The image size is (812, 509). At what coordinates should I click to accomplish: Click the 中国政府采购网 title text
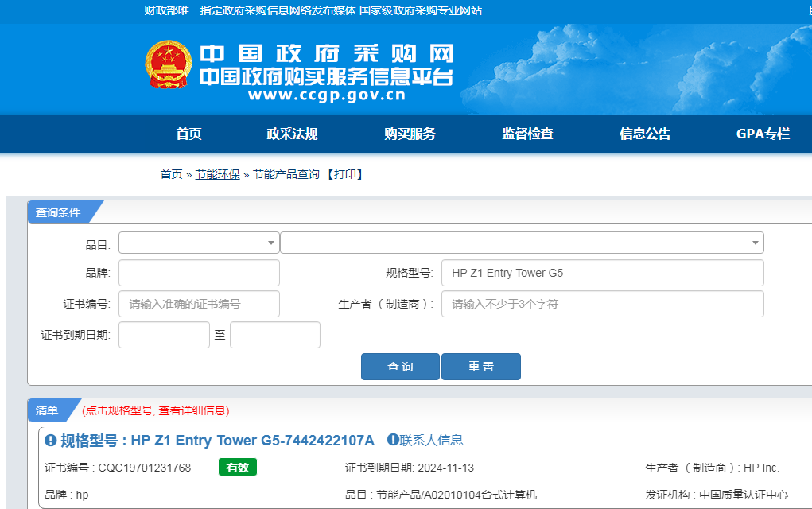tap(327, 53)
